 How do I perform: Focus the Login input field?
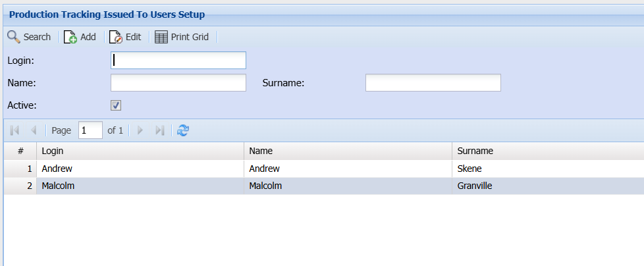point(178,61)
